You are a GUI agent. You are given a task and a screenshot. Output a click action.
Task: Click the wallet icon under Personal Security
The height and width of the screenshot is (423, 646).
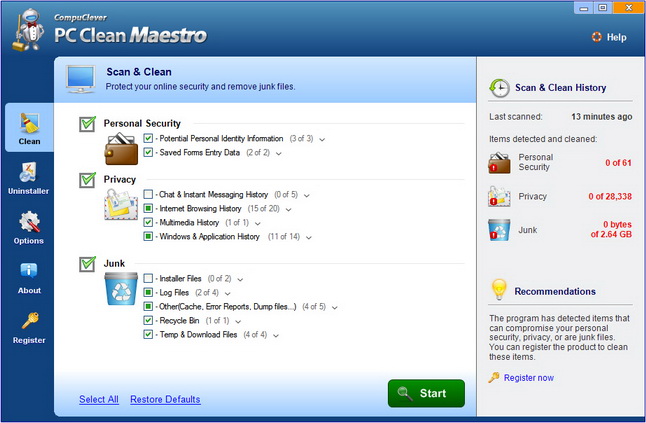(x=121, y=149)
